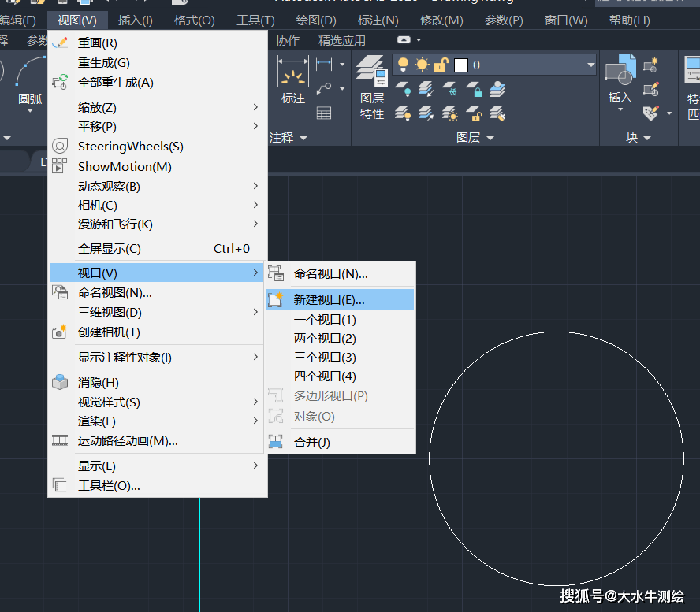Open the 插入 dropdown arrow
This screenshot has height=612, width=700.
620,109
